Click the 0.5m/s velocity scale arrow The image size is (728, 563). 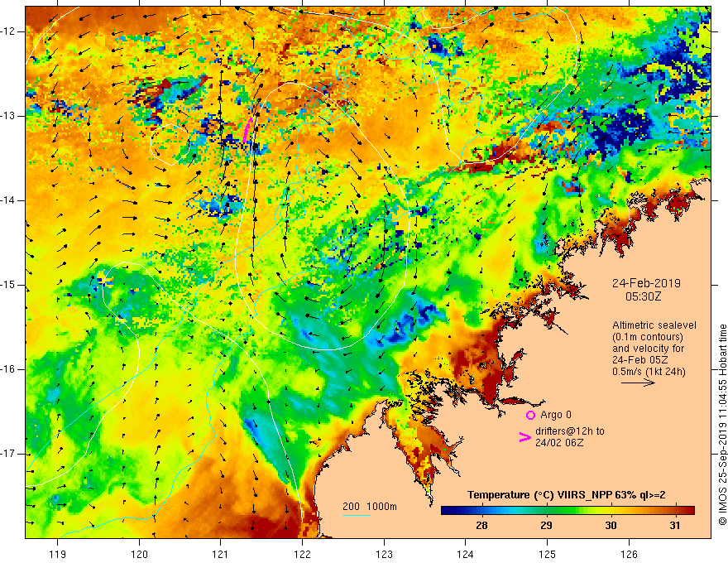[x=638, y=383]
